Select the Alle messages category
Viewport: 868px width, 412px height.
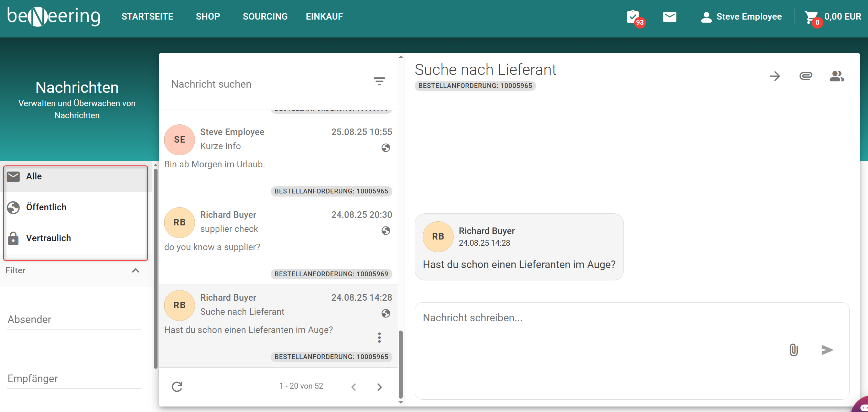click(76, 176)
